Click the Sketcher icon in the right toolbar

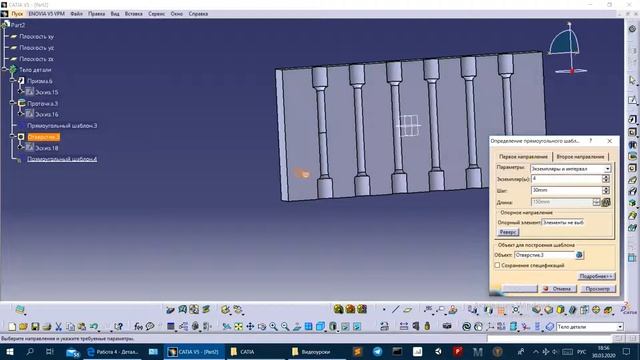coord(632,100)
